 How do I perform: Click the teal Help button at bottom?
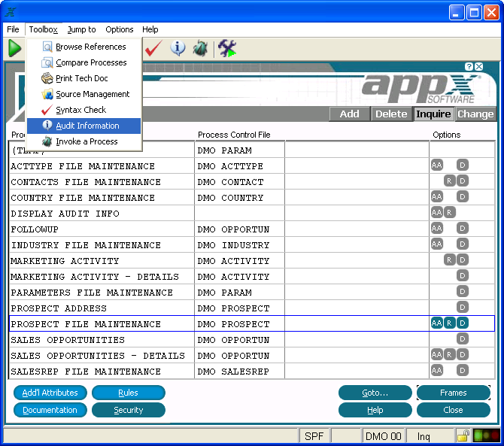[x=375, y=410]
